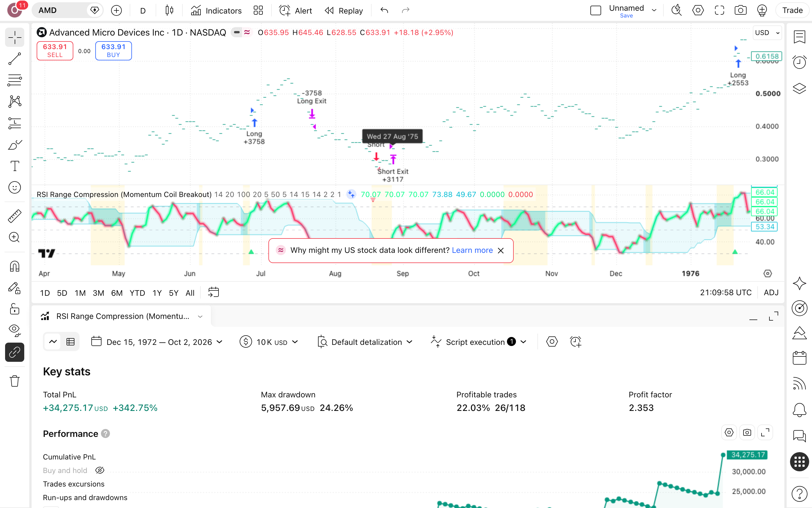Remove drawings using the trash icon
This screenshot has height=508, width=812.
coord(14,381)
